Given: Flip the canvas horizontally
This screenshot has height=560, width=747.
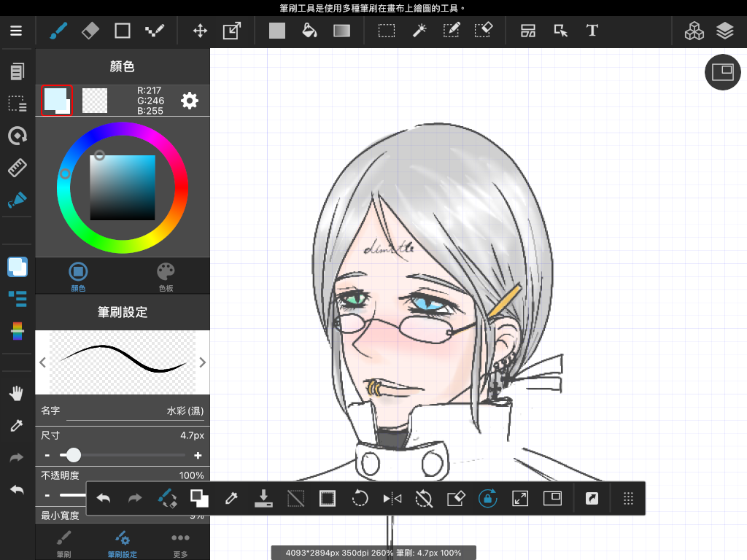Looking at the screenshot, I should [x=392, y=499].
